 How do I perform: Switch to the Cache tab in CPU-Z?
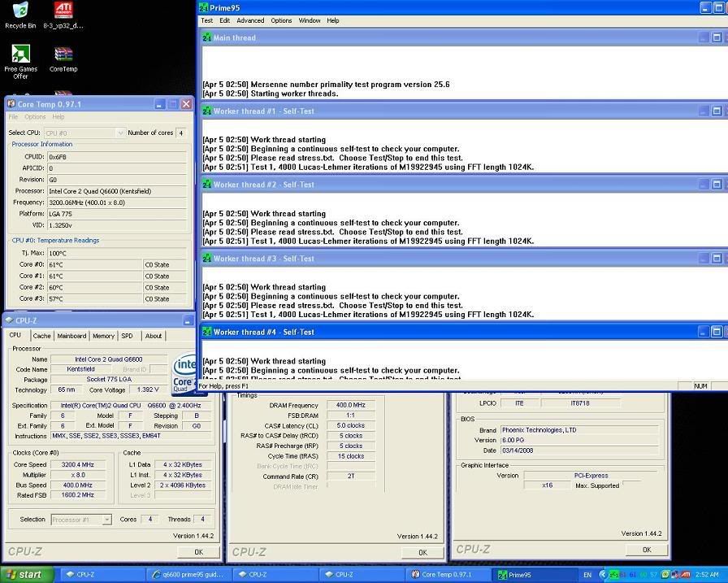[41, 336]
